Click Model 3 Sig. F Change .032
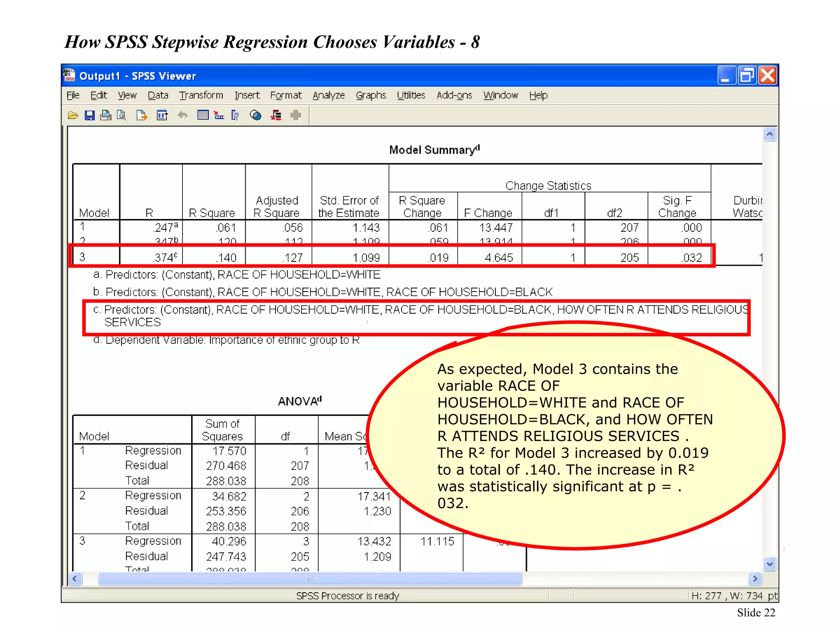This screenshot has height=630, width=840. click(692, 258)
